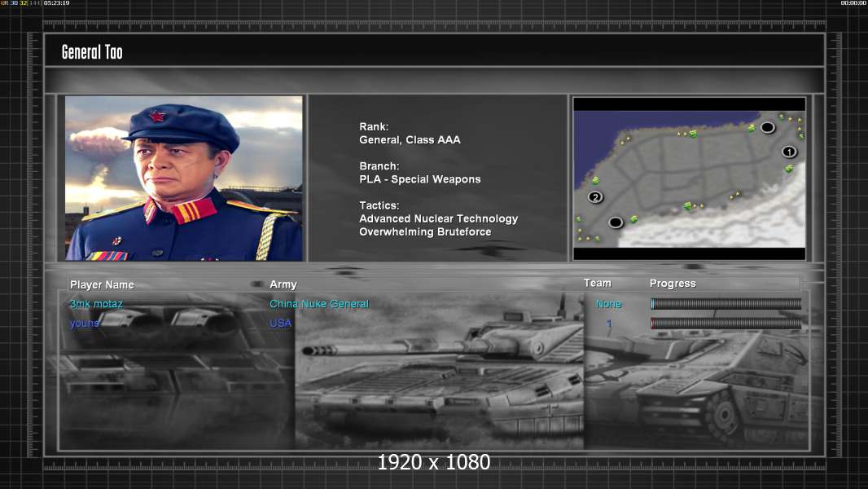Click the "China Nuke General" army entry

[319, 303]
